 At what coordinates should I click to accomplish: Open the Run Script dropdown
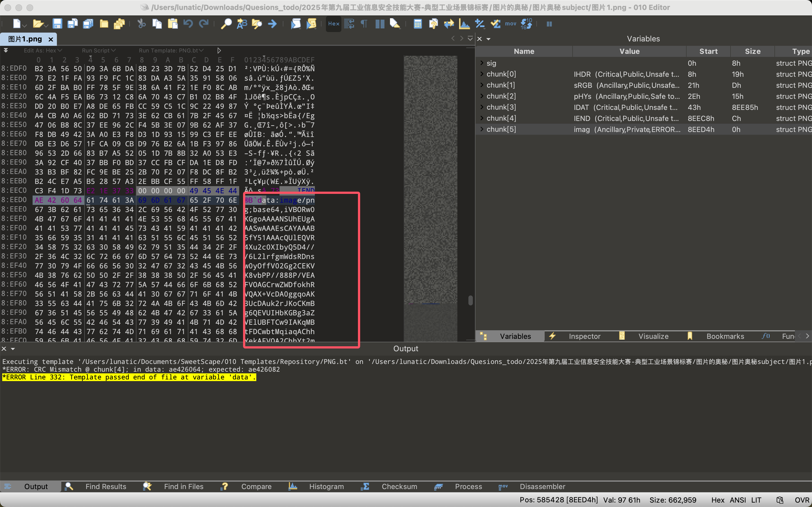(x=99, y=50)
